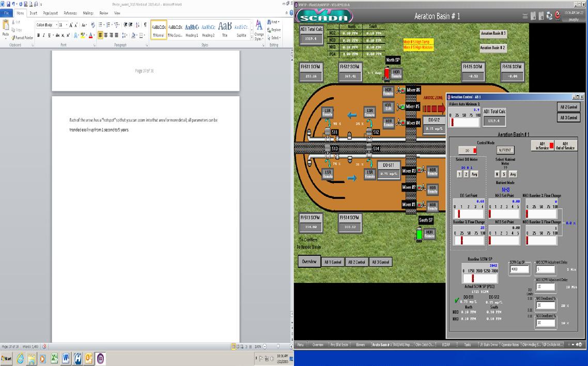Screen dimensions: 588x366
Task: Click the South SP green pump icon
Action: (419, 234)
